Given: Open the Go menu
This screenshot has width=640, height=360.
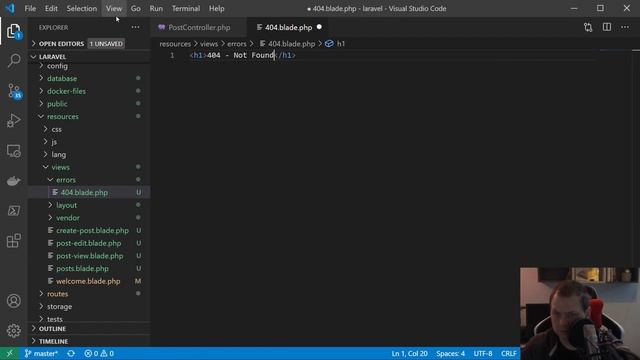Looking at the screenshot, I should (136, 8).
